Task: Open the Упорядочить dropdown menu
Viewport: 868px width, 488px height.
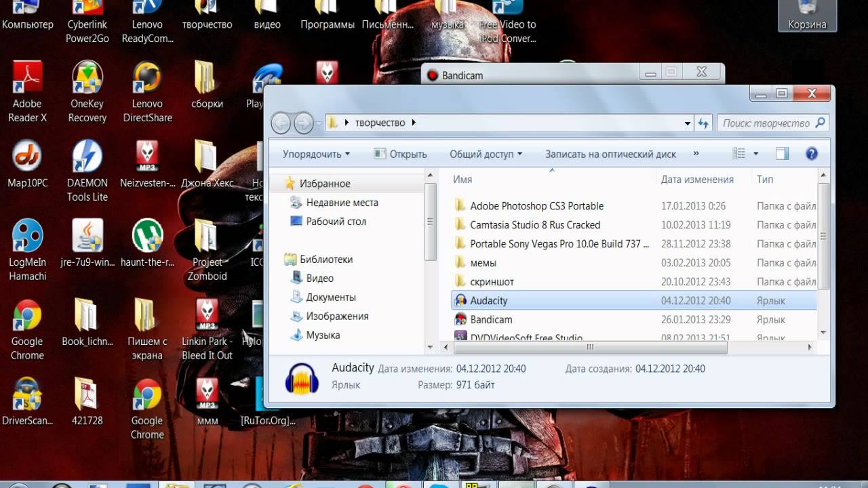Action: 316,154
